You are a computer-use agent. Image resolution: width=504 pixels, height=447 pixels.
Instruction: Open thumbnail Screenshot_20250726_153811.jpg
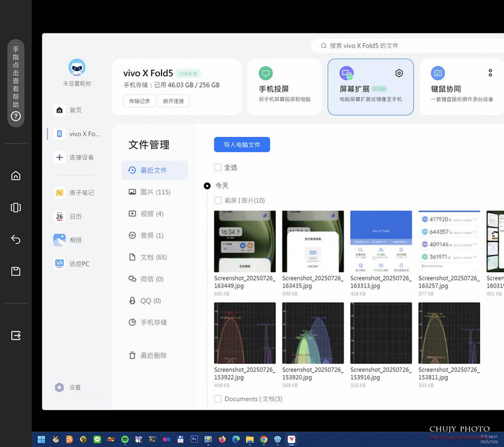[449, 333]
